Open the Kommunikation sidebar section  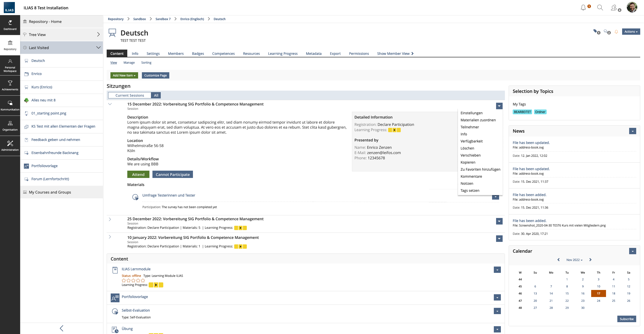10,105
